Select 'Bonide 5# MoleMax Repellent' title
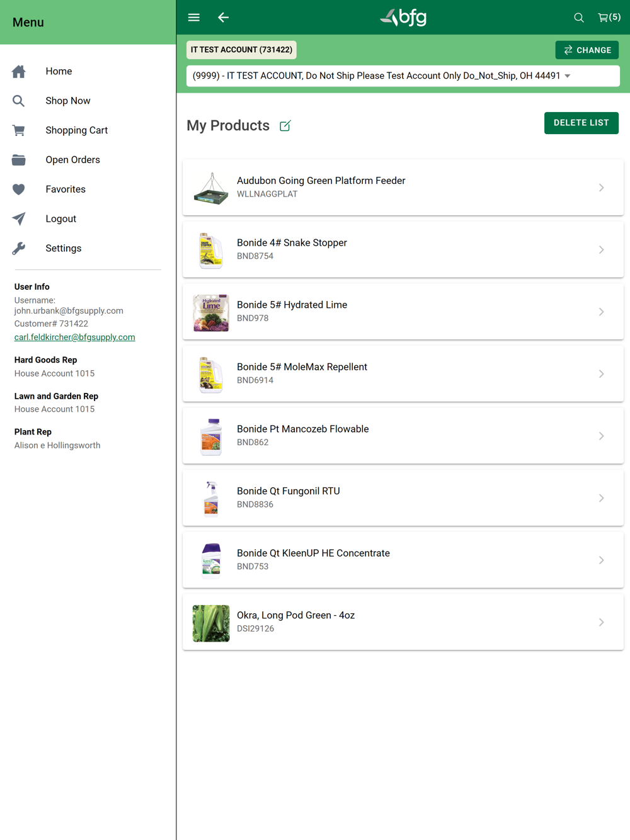Image resolution: width=630 pixels, height=840 pixels. pyautogui.click(x=302, y=367)
